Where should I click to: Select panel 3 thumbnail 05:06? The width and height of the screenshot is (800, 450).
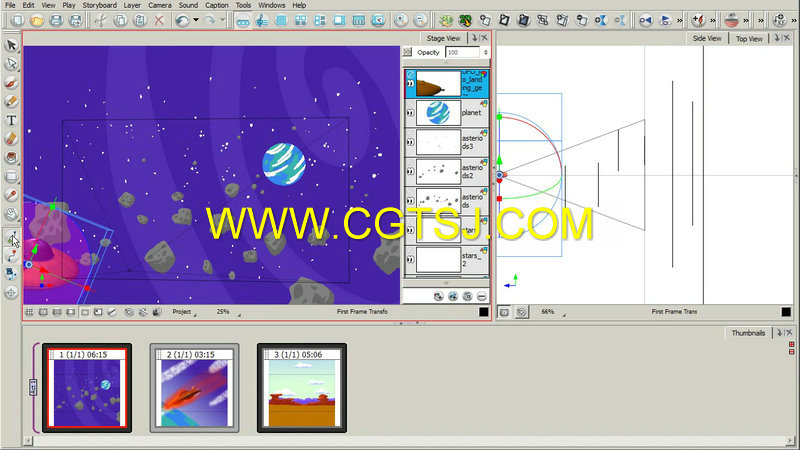(x=302, y=388)
